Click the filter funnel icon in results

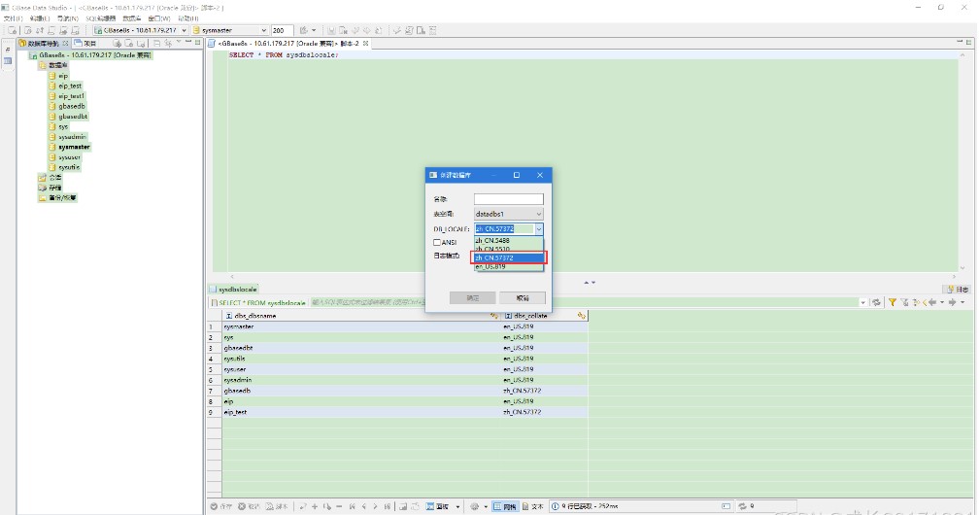[x=893, y=302]
